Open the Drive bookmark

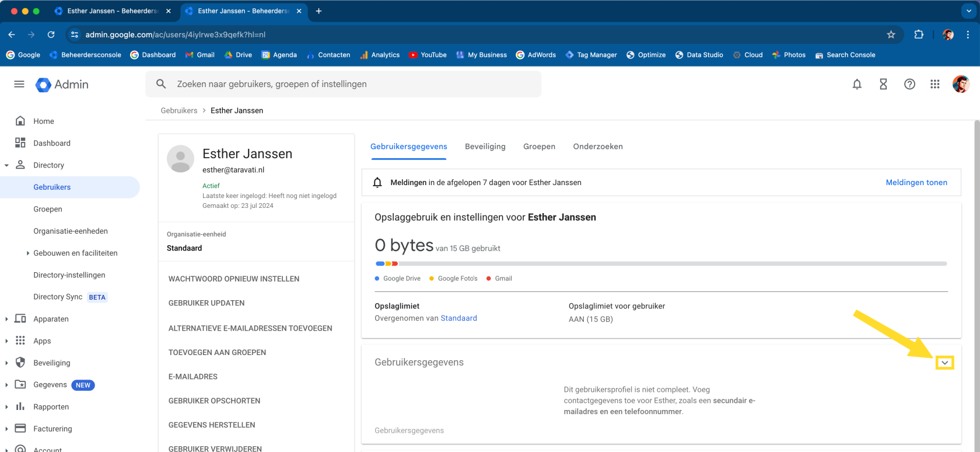(238, 55)
